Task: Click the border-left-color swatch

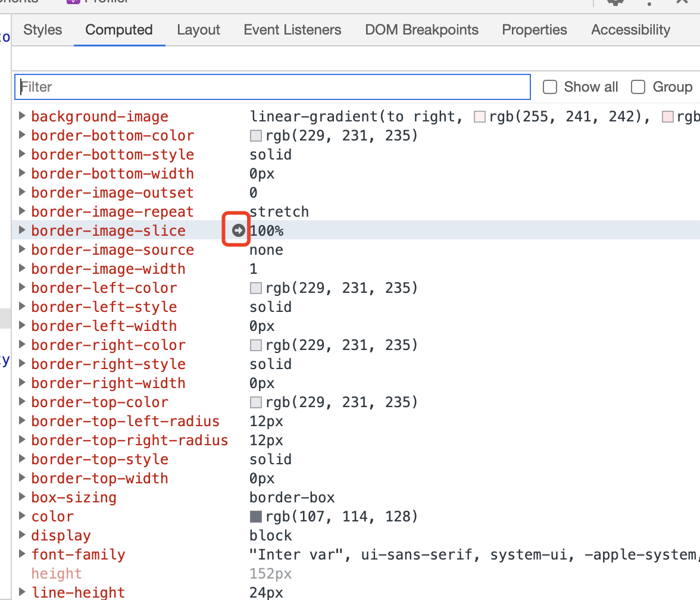Action: click(256, 288)
